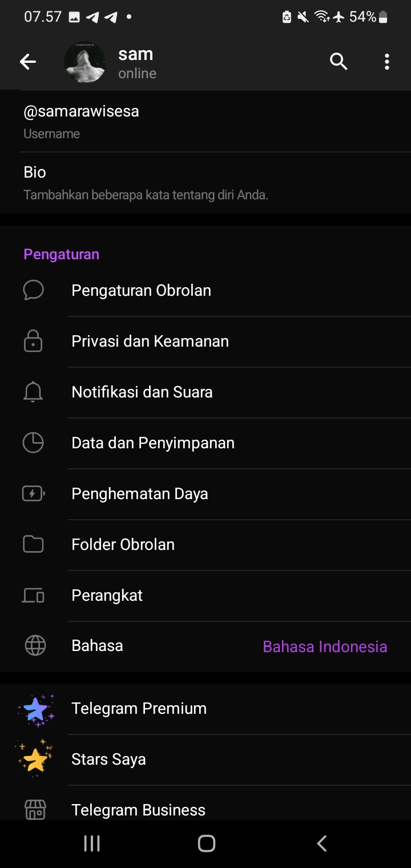
Task: Tap the globe icon for Bahasa
Action: point(35,646)
